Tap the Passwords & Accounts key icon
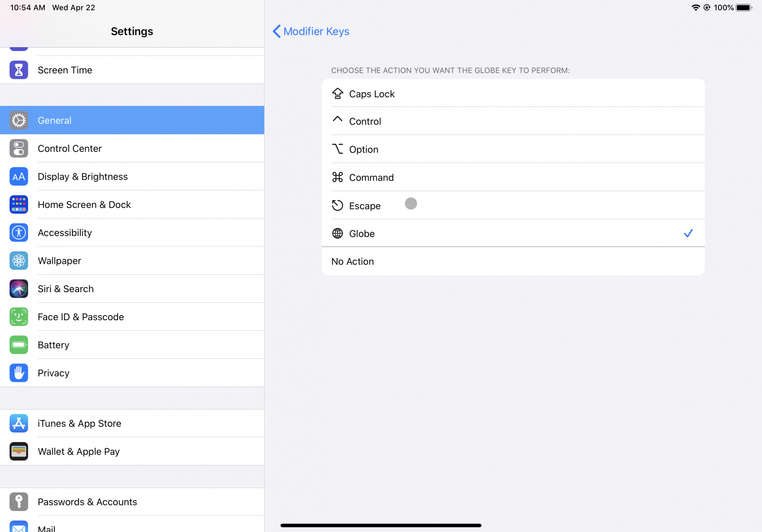This screenshot has height=532, width=762. coord(19,502)
